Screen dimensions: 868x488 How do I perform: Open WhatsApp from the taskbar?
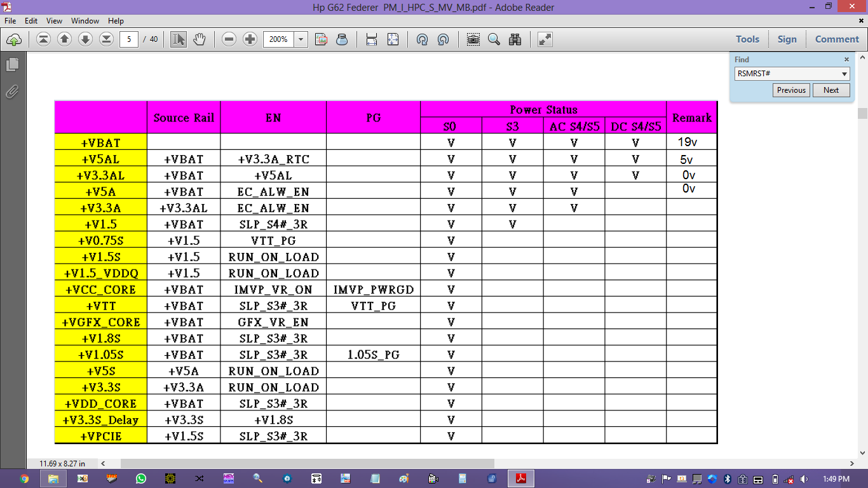pos(140,478)
